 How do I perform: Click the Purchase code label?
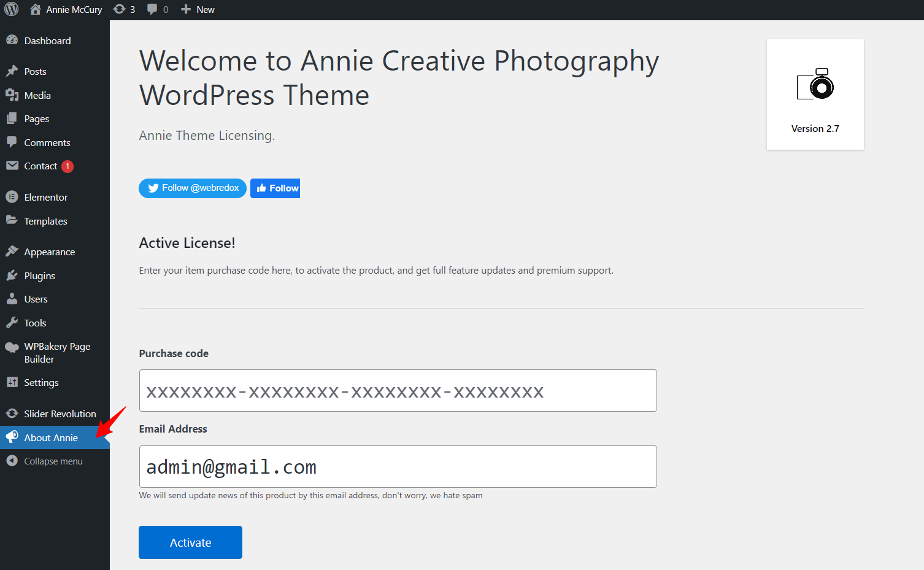coord(174,353)
